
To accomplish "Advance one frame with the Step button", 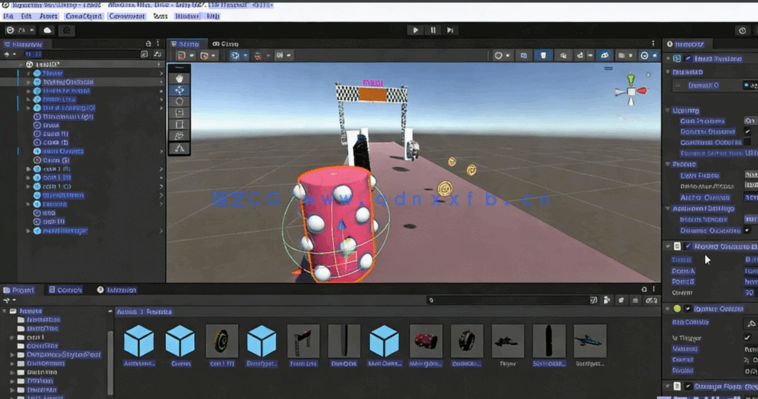I will 450,30.
